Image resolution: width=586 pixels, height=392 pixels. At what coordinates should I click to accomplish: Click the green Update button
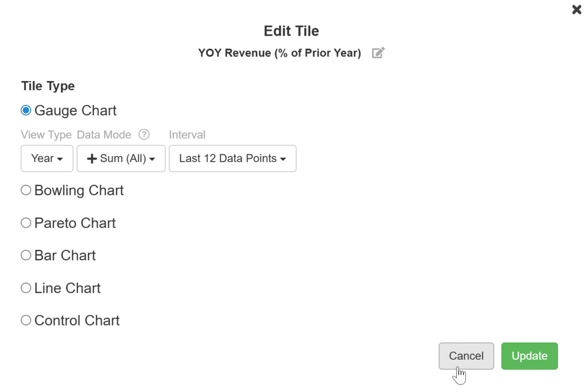pyautogui.click(x=529, y=356)
